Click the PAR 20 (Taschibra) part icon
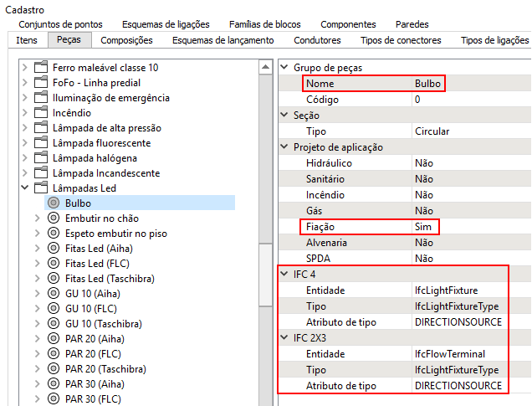532x406 pixels. (x=54, y=369)
